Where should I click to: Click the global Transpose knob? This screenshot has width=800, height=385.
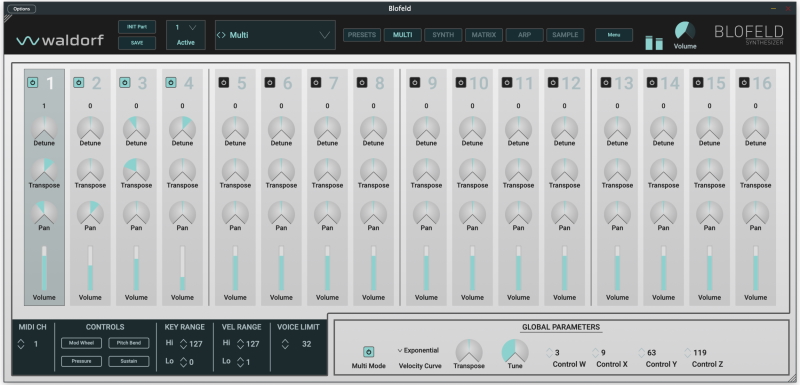pos(469,351)
